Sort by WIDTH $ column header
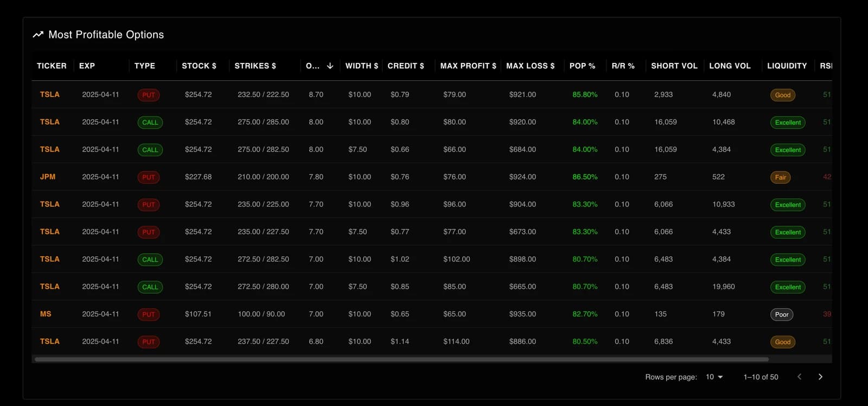868x406 pixels. coord(362,66)
